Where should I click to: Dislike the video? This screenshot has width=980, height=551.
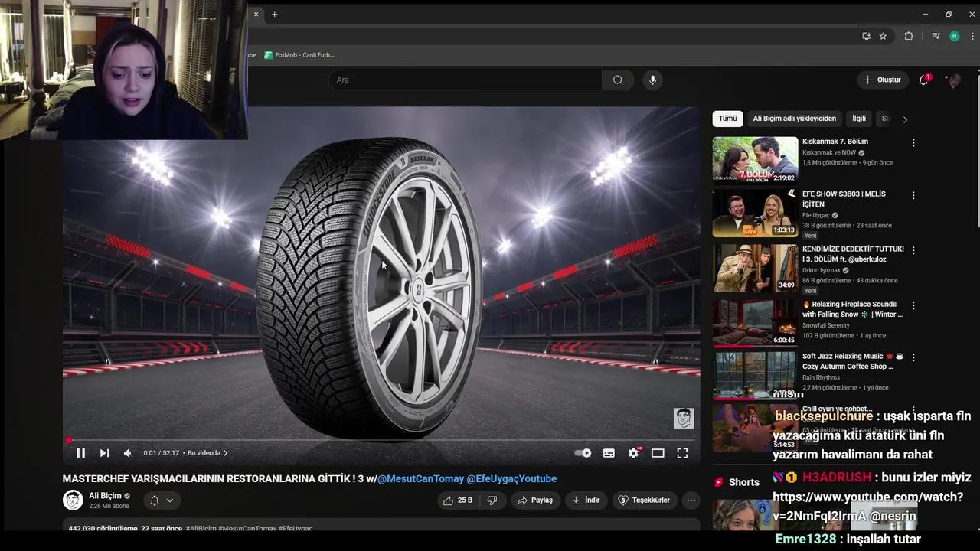pyautogui.click(x=492, y=500)
